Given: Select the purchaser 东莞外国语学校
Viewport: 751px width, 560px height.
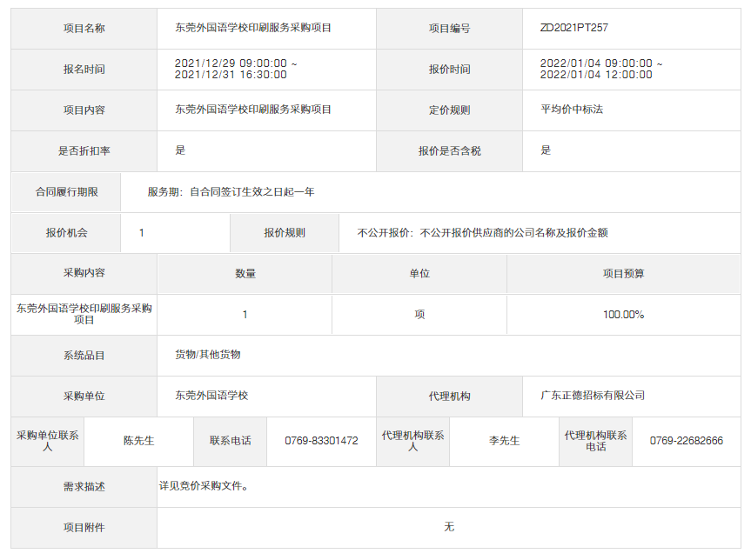Looking at the screenshot, I should point(211,396).
